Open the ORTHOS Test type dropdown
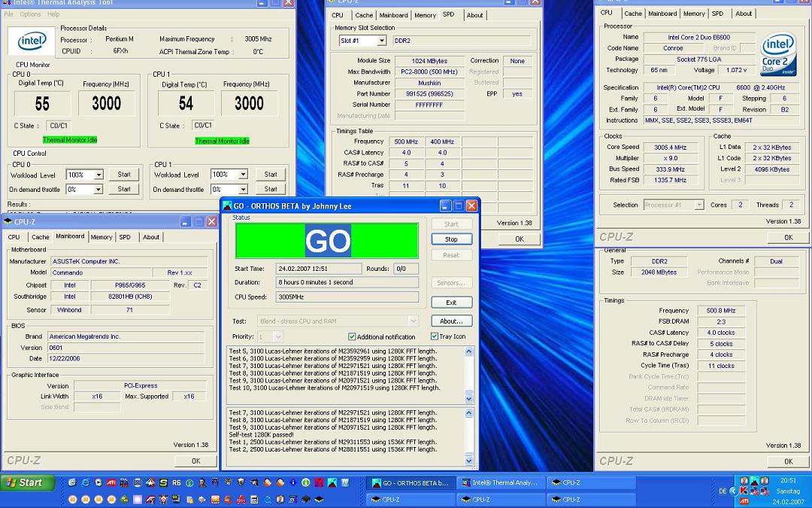Screen dimensions: 812x508 (x=413, y=321)
